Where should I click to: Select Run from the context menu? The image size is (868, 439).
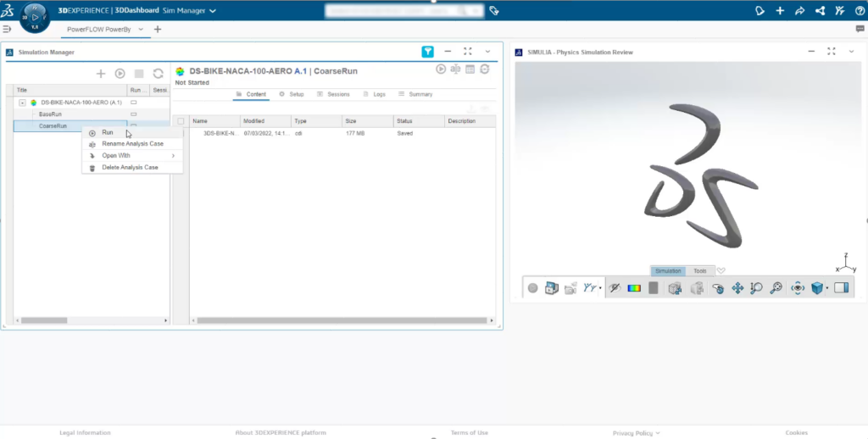point(108,132)
